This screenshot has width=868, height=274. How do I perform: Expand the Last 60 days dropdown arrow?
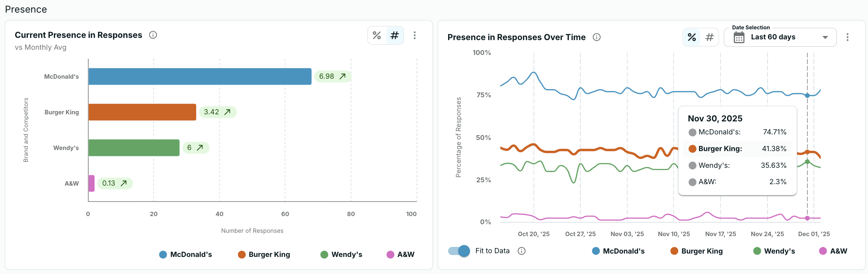coord(825,37)
